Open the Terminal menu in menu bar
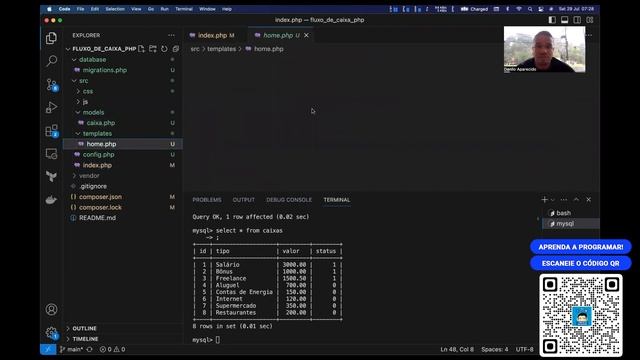 pyautogui.click(x=184, y=9)
